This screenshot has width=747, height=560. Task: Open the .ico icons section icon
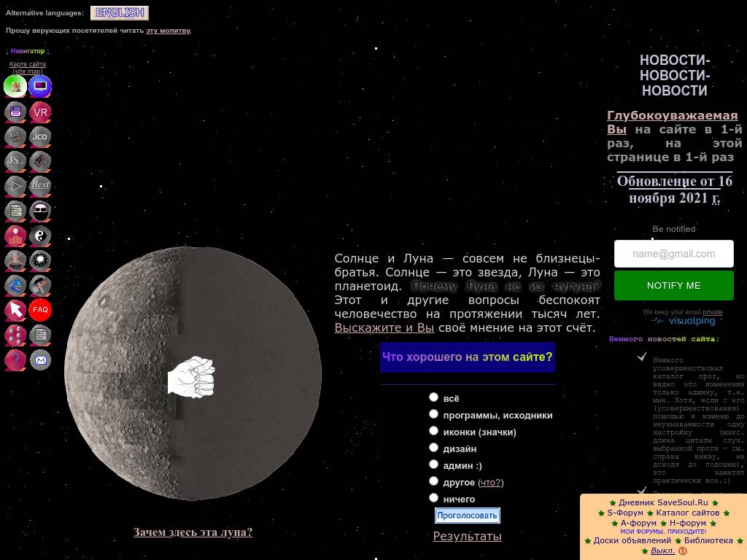[x=40, y=136]
